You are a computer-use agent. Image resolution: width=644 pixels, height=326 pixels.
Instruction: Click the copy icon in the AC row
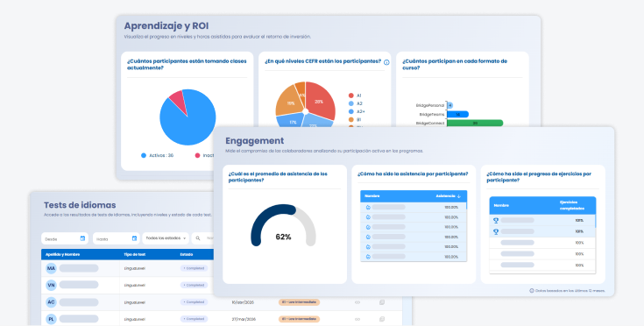coord(381,302)
